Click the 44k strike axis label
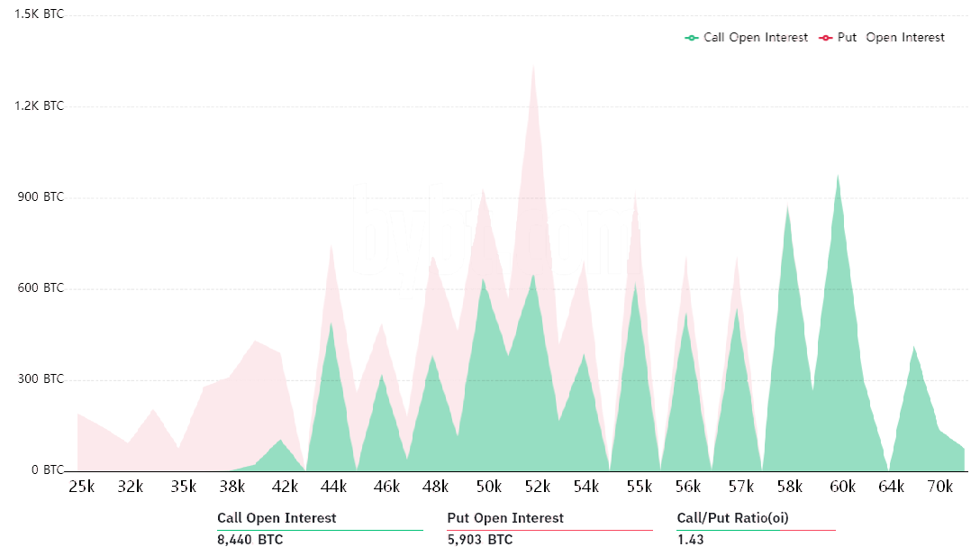The image size is (980, 556). point(332,487)
